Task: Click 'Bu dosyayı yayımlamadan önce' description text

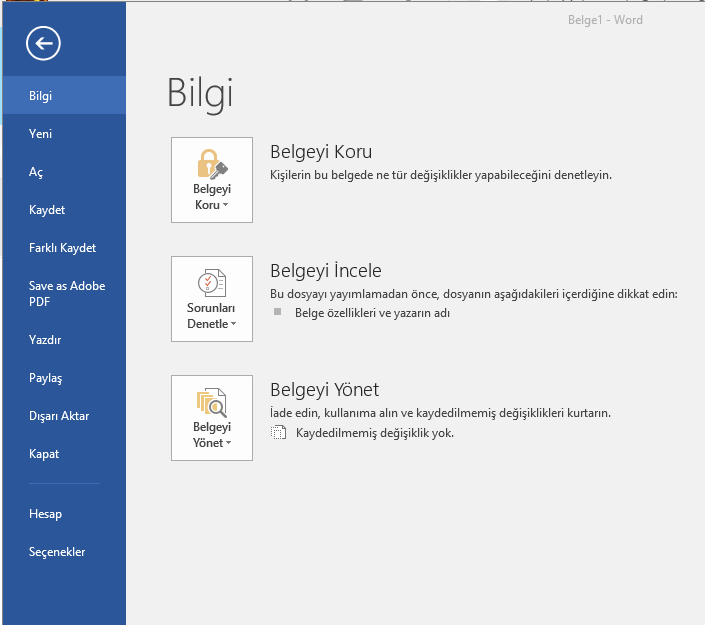Action: click(473, 294)
